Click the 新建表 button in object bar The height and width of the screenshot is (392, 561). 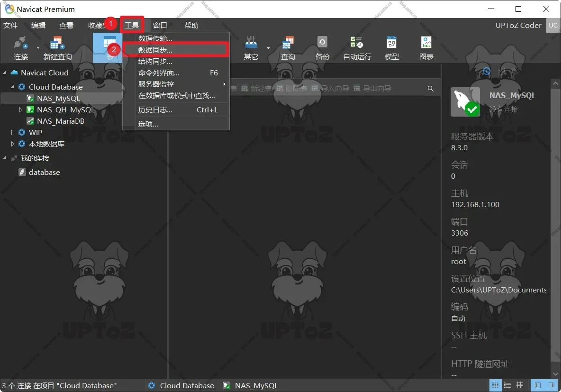click(x=256, y=89)
